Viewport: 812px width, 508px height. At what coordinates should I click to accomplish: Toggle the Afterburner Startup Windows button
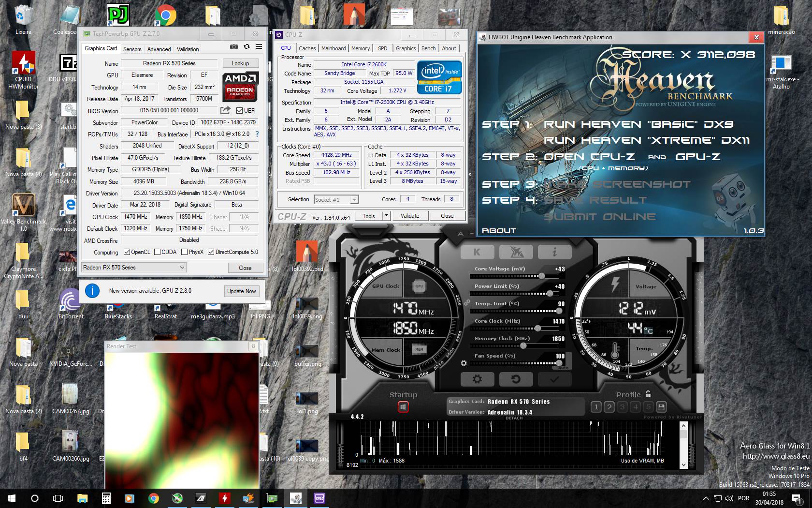pyautogui.click(x=403, y=407)
